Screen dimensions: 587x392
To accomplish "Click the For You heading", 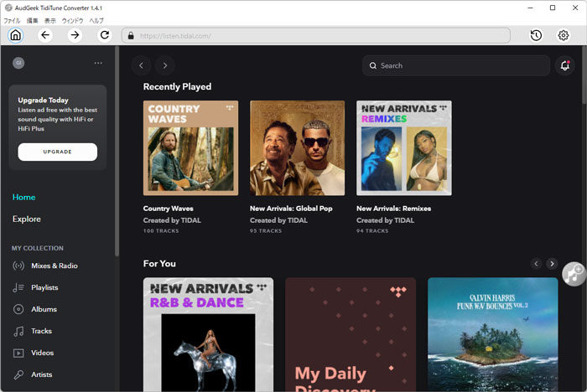I will [x=159, y=264].
